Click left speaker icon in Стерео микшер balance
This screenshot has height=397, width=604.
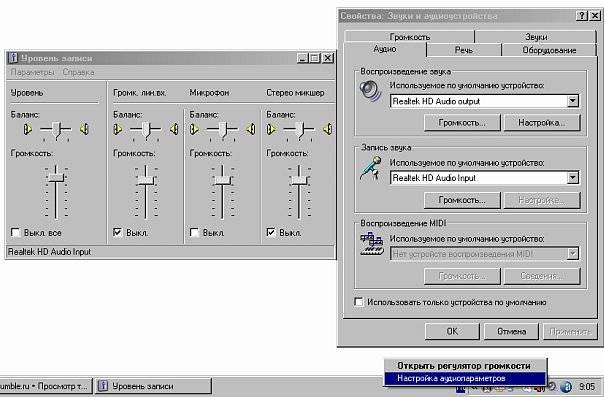pyautogui.click(x=271, y=129)
